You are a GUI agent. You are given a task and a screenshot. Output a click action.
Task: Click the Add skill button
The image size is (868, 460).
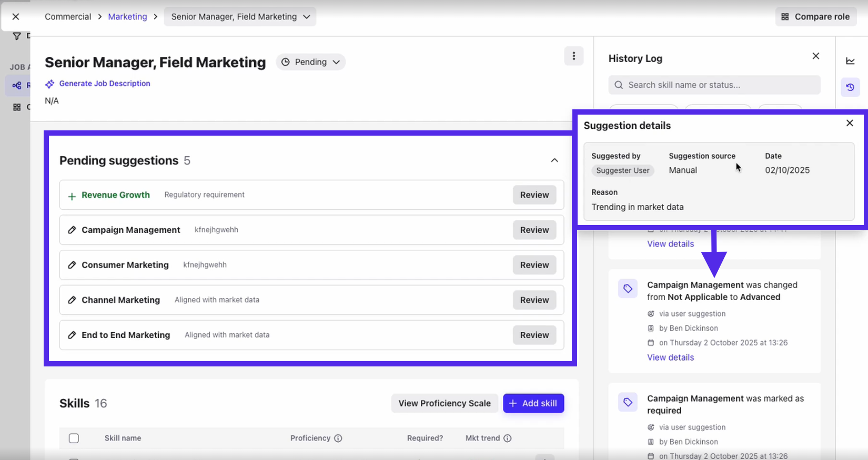(x=533, y=403)
